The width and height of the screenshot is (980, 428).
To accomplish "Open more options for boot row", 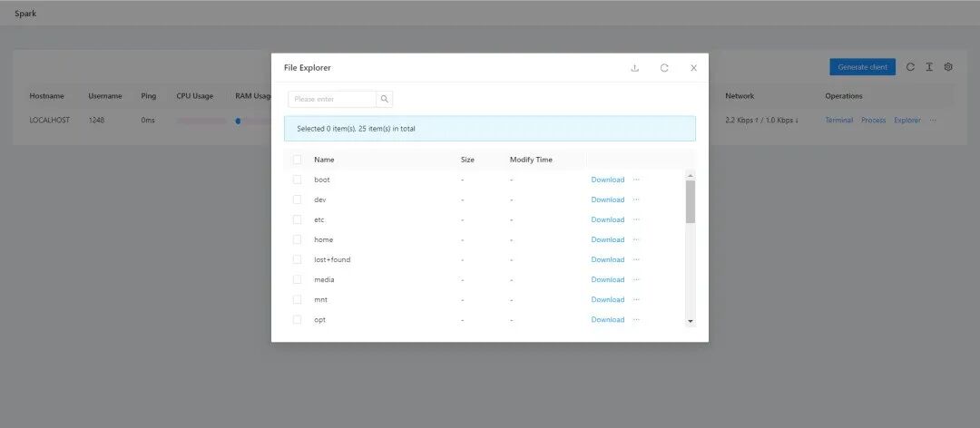I will tap(636, 180).
